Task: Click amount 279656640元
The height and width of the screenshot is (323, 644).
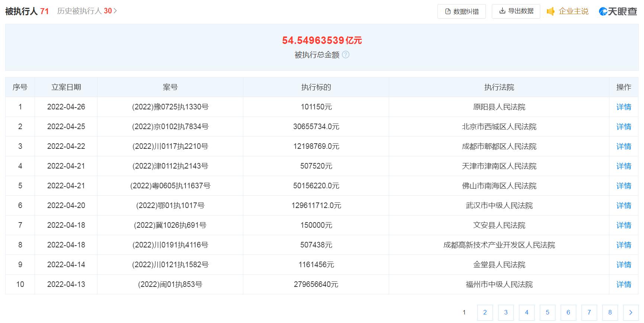Action: [x=316, y=284]
